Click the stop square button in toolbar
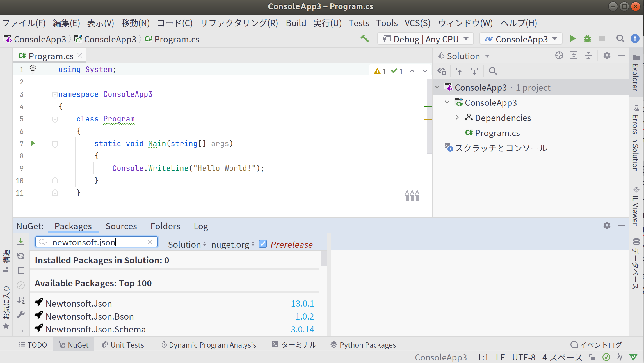The width and height of the screenshot is (644, 363). click(602, 39)
